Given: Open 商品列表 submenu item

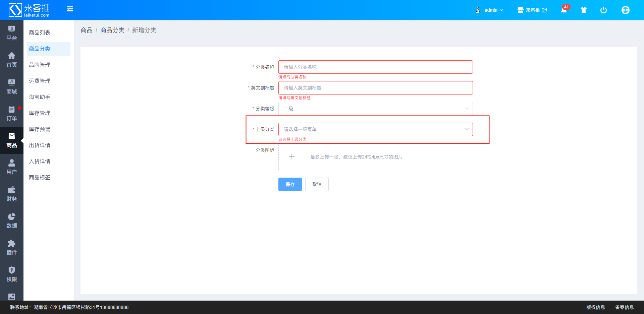Looking at the screenshot, I should [x=49, y=33].
